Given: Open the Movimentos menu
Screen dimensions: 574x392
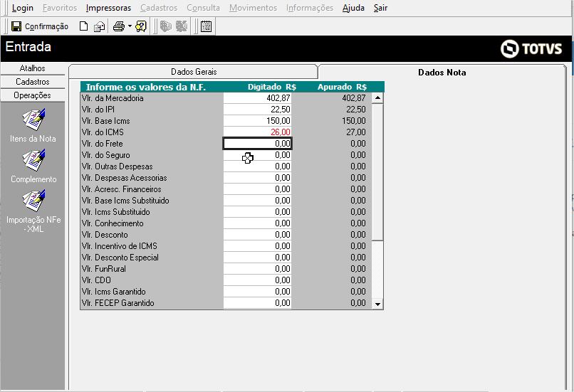Looking at the screenshot, I should click(x=253, y=8).
